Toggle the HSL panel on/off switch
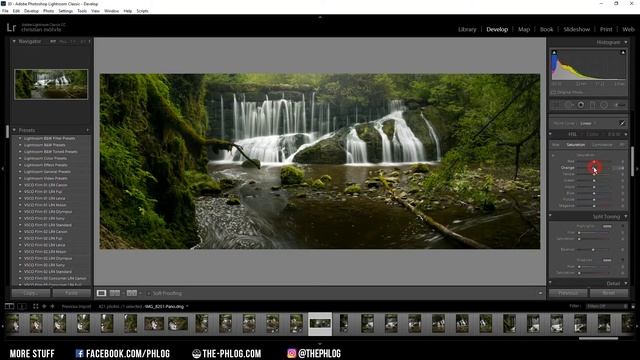This screenshot has width=640, height=360. coord(550,134)
